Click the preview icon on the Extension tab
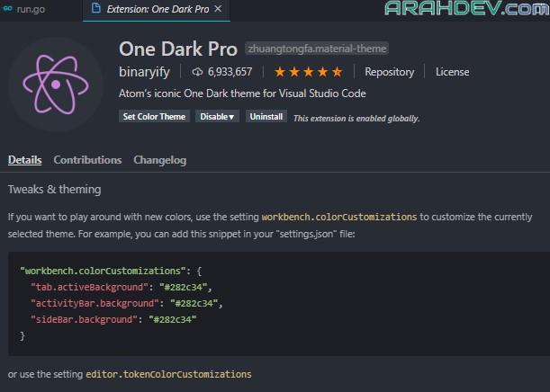This screenshot has width=550, height=392. coord(96,10)
